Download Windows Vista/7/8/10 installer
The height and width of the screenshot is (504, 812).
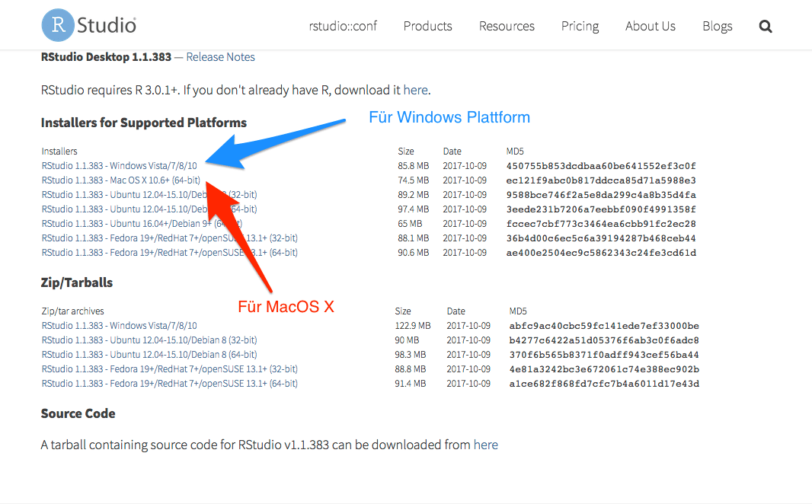(x=119, y=166)
